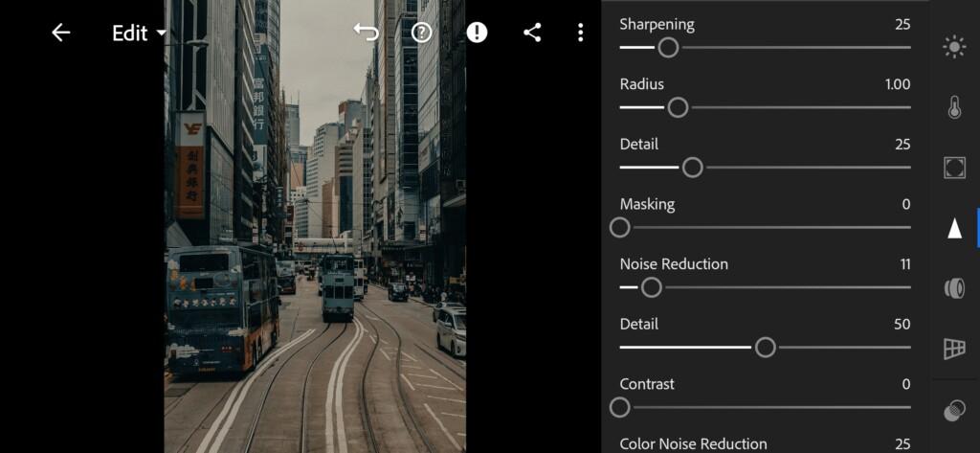Click the Sharpening label
980x453 pixels.
(x=657, y=25)
